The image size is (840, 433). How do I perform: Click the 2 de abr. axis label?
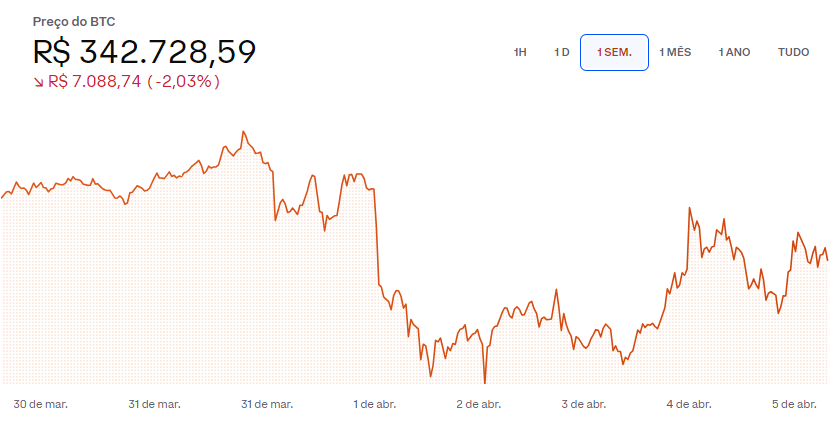click(x=479, y=404)
